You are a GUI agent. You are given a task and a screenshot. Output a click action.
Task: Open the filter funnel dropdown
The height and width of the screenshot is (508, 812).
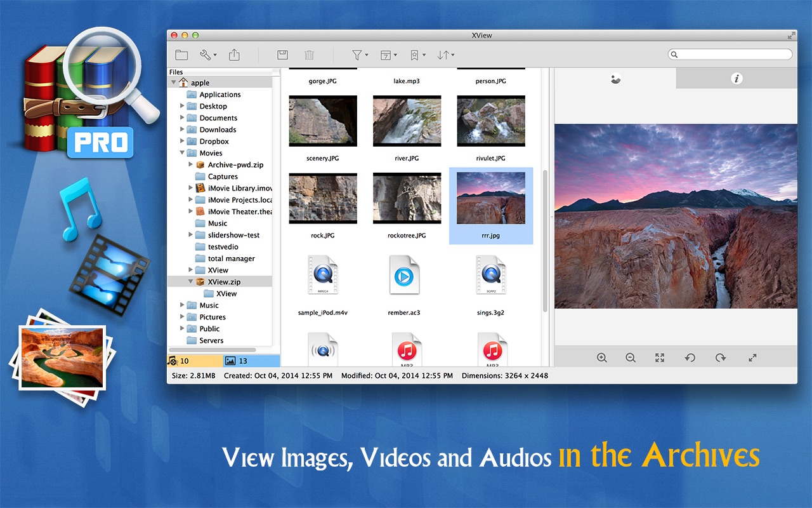pos(360,55)
